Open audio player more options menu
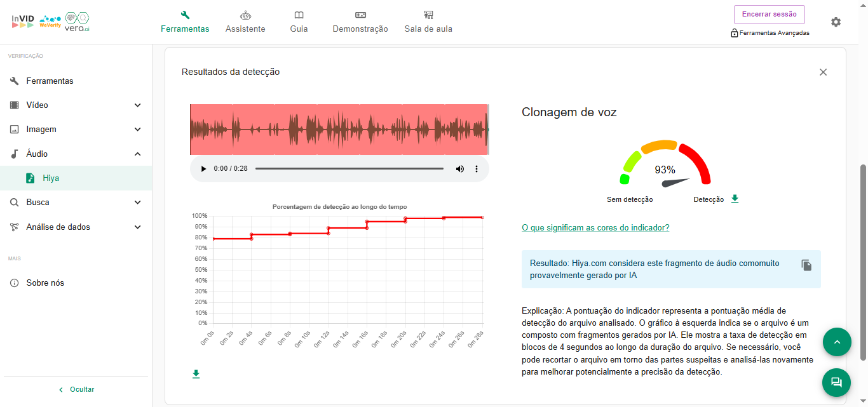This screenshot has width=868, height=407. pos(477,169)
